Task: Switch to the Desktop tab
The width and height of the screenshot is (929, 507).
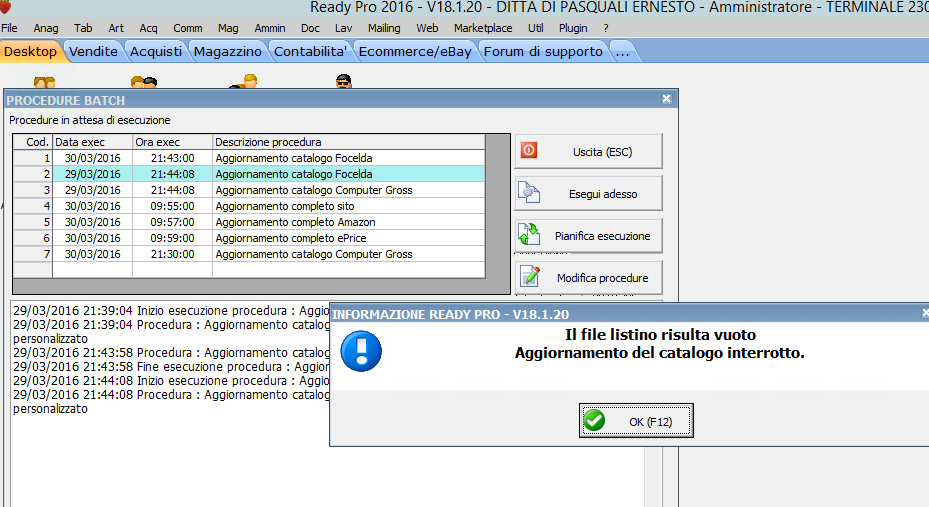Action: tap(30, 52)
